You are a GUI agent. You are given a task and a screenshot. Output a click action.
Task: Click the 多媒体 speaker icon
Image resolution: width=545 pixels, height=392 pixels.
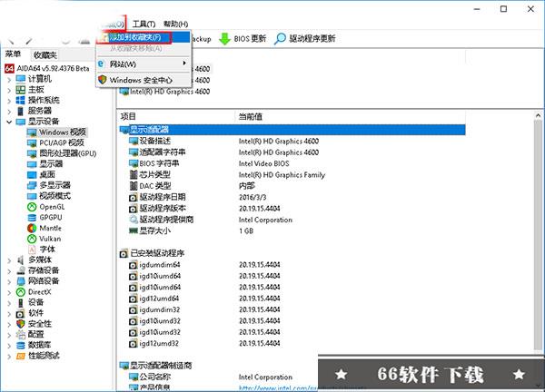point(21,260)
